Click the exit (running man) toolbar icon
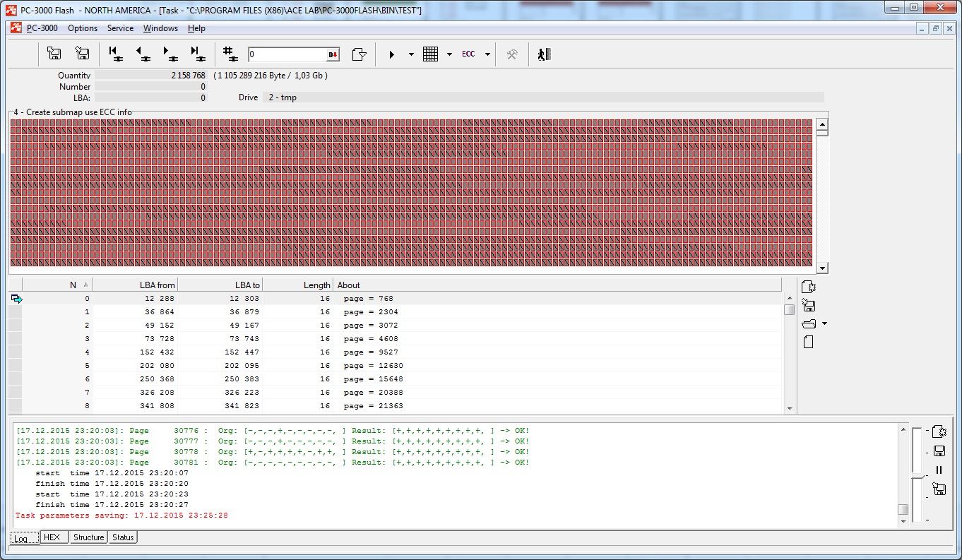Viewport: 962px width, 560px height. pyautogui.click(x=543, y=54)
